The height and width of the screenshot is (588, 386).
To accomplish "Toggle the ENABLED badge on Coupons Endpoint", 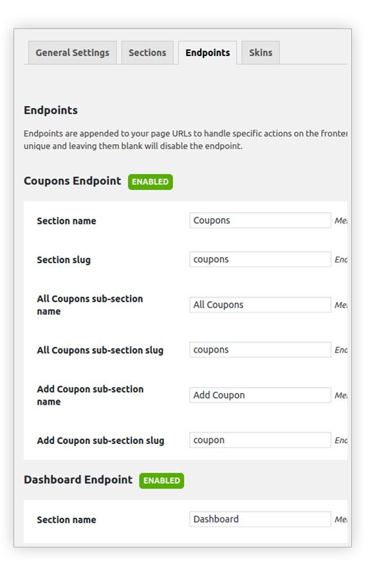I will 150,182.
